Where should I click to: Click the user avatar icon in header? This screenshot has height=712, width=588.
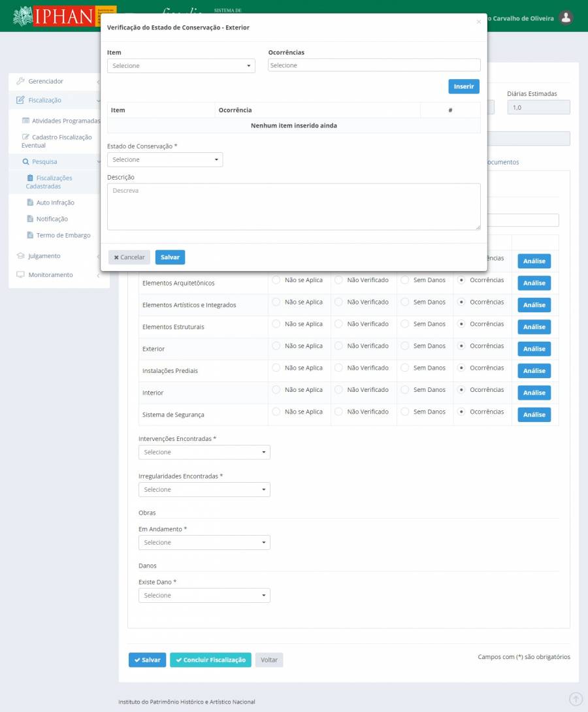click(566, 18)
